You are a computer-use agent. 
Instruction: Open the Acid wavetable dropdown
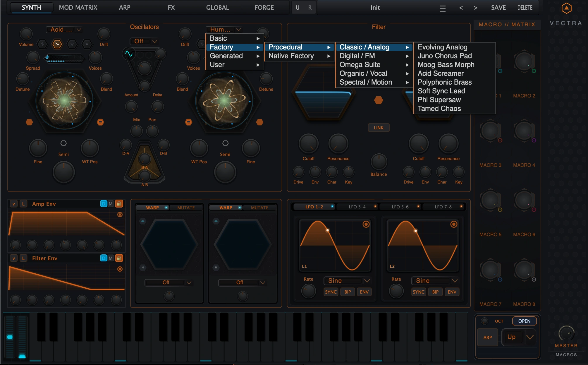coord(64,30)
